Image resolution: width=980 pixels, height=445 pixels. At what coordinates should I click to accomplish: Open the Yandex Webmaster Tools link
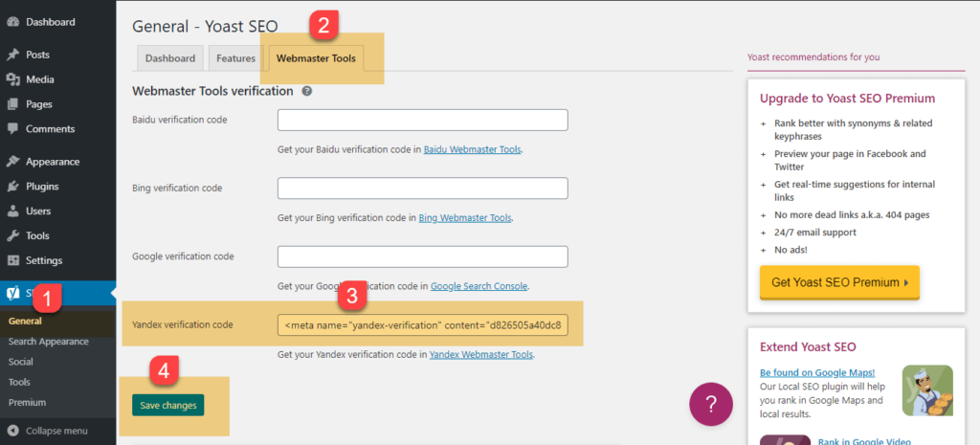coord(481,354)
